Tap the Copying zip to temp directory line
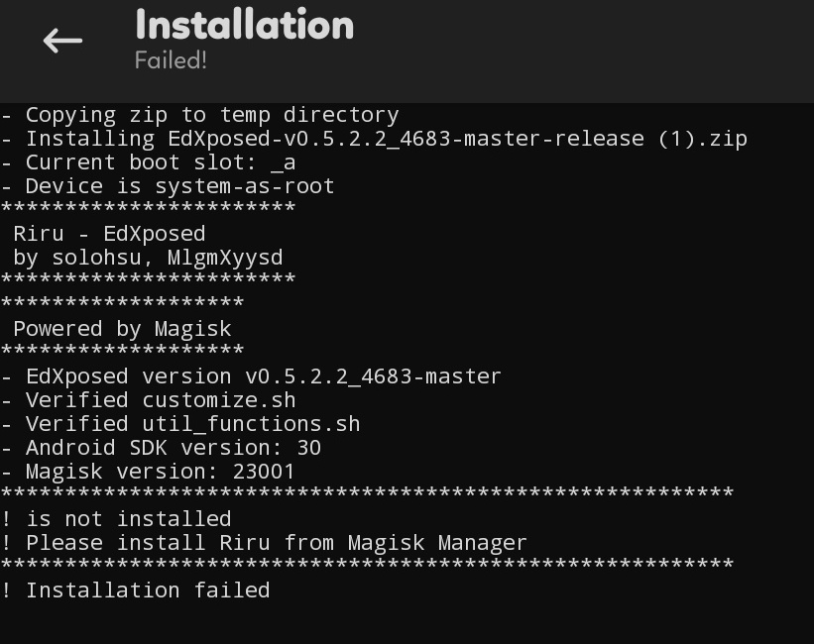The image size is (814, 644). coord(199,114)
